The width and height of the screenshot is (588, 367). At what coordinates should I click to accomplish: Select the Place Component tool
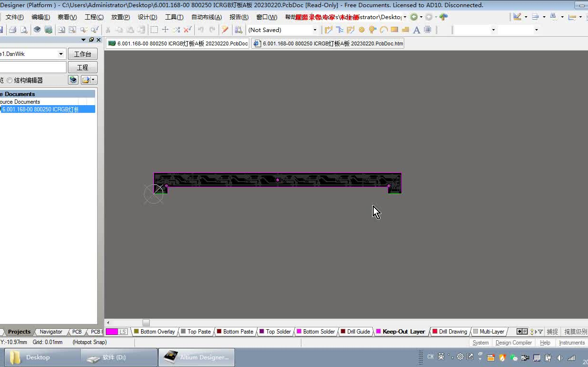click(427, 30)
